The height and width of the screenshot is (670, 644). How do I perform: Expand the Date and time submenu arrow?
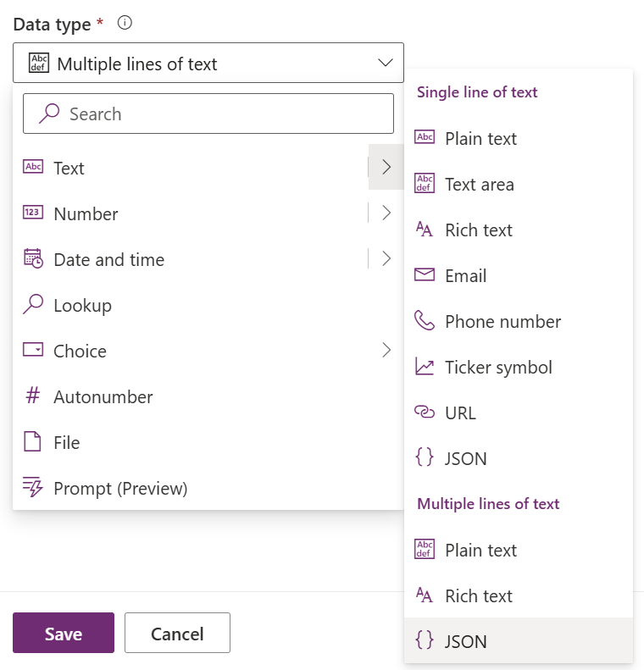[386, 259]
